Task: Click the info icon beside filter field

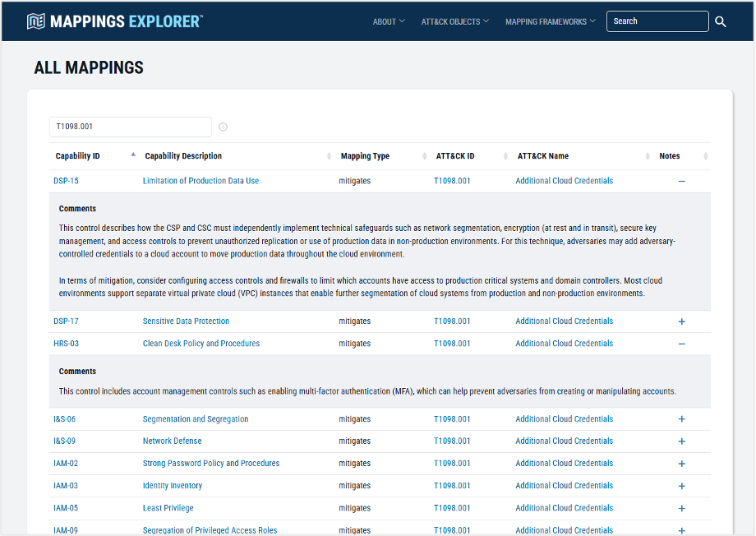Action: pos(223,127)
